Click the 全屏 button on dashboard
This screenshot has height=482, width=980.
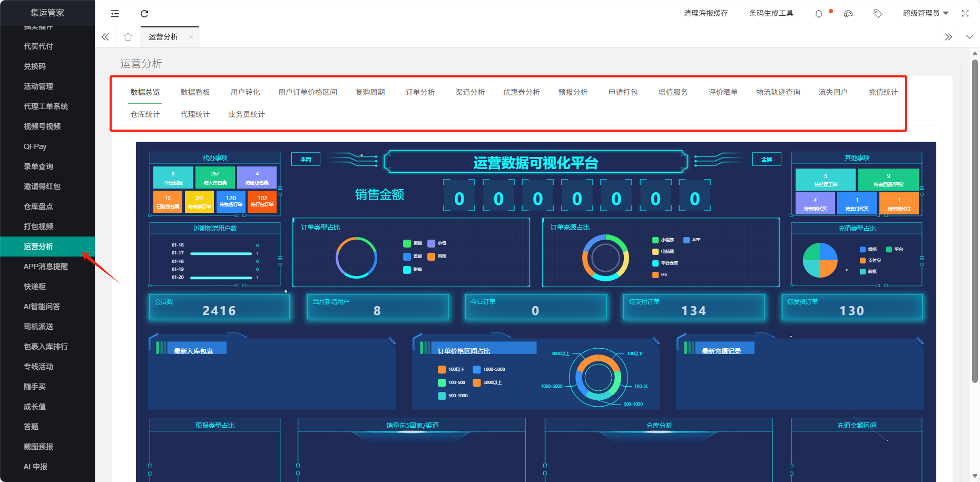767,159
